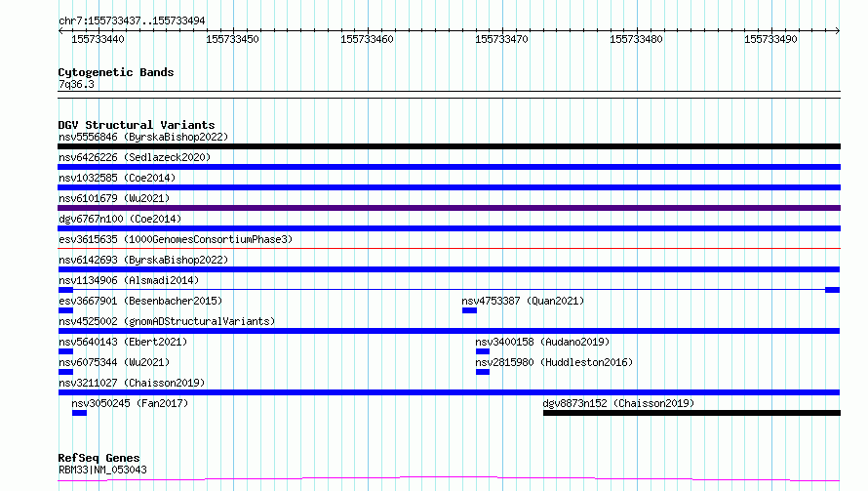Click the small blue block under nsv3400158
The image size is (868, 491).
tap(483, 351)
